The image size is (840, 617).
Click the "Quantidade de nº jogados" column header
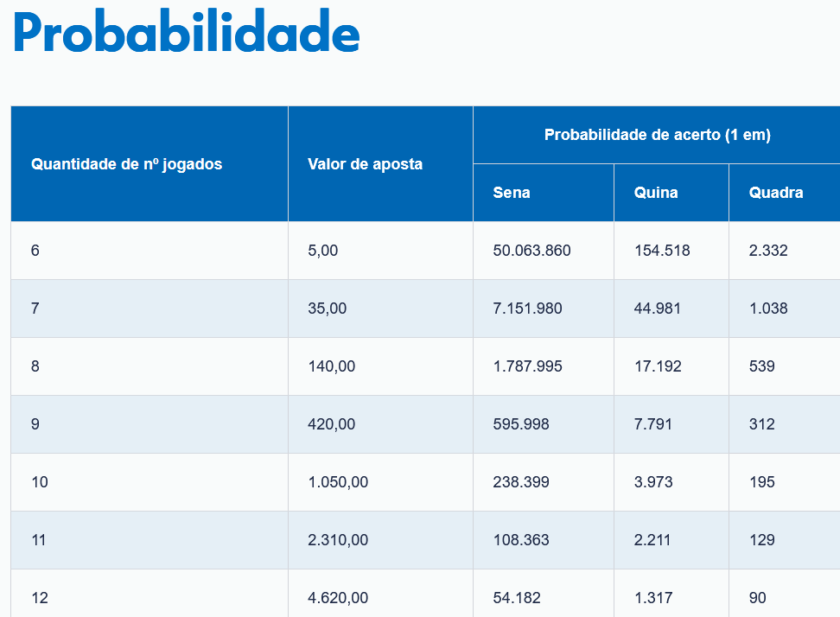tap(126, 164)
